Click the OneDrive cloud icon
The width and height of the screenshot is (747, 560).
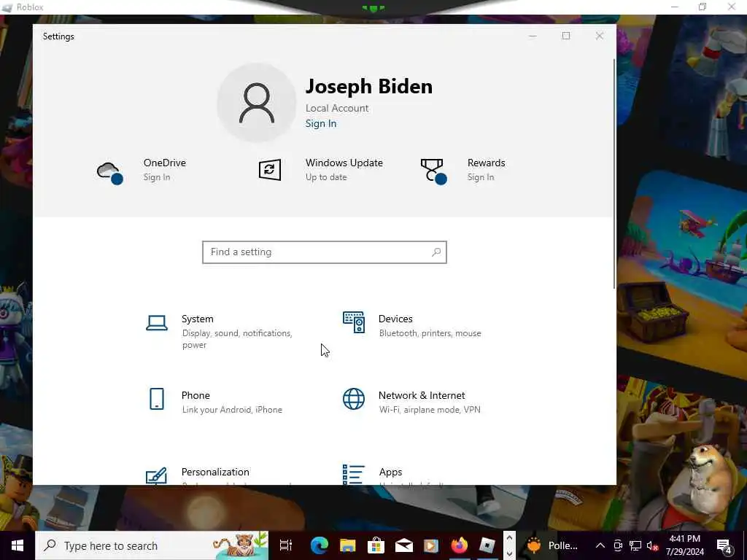[110, 172]
